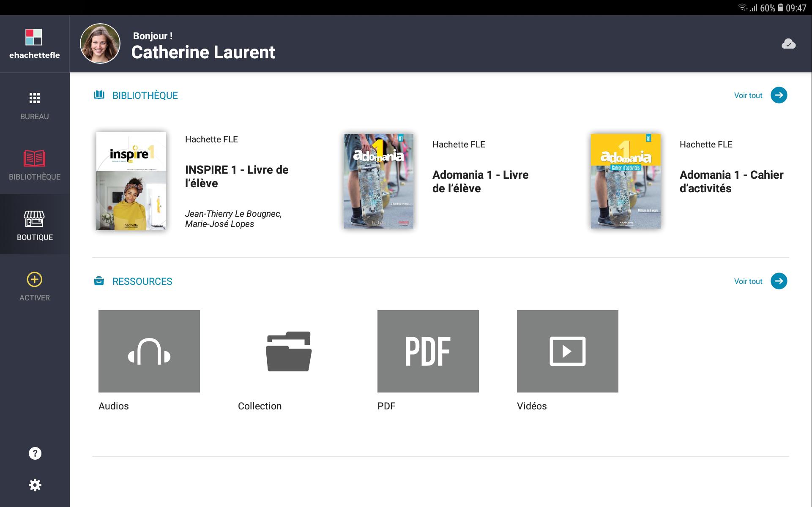Viewport: 812px width, 507px height.
Task: Click arrow button next to Ressources Voir tout
Action: [779, 281]
